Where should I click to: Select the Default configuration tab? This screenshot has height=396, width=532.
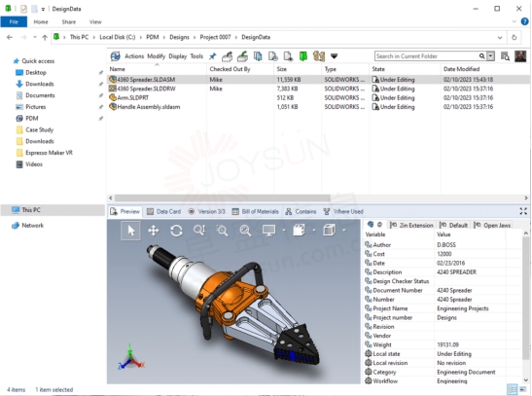[x=453, y=225]
